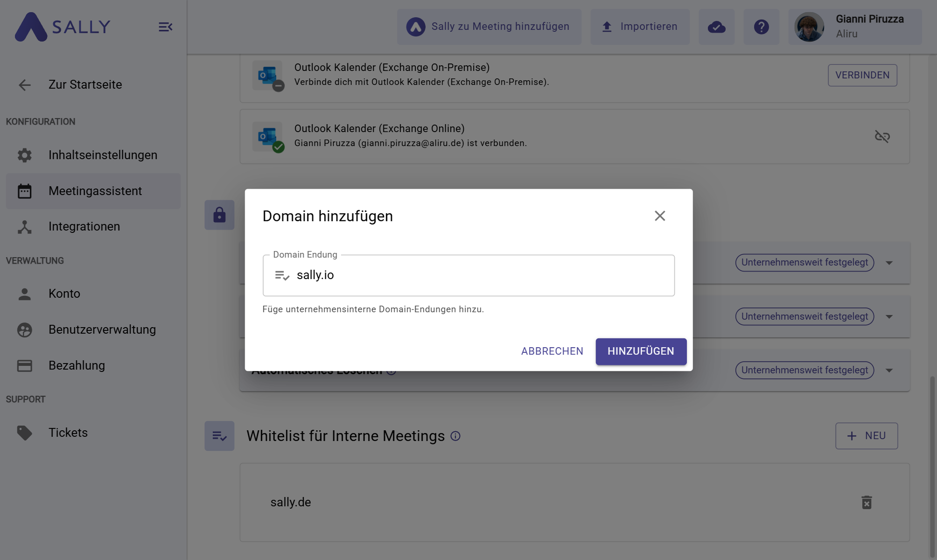Close the Domain hinzufügen dialog
The image size is (937, 560).
coord(660,216)
